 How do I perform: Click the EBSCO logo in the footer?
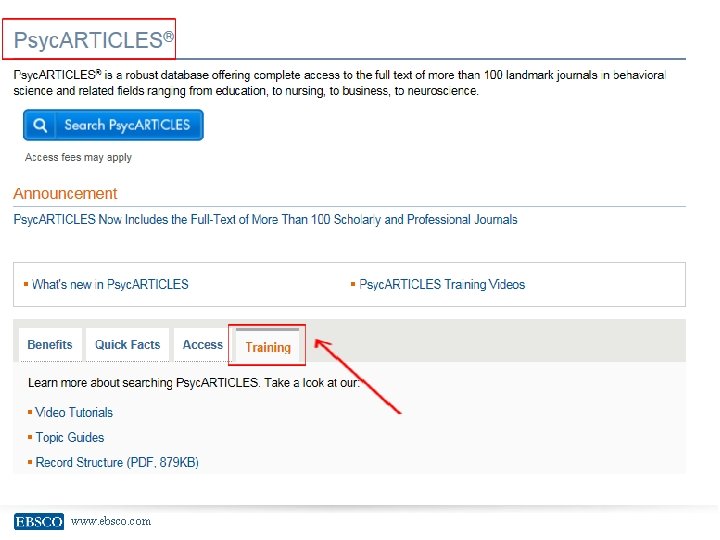coord(39,522)
